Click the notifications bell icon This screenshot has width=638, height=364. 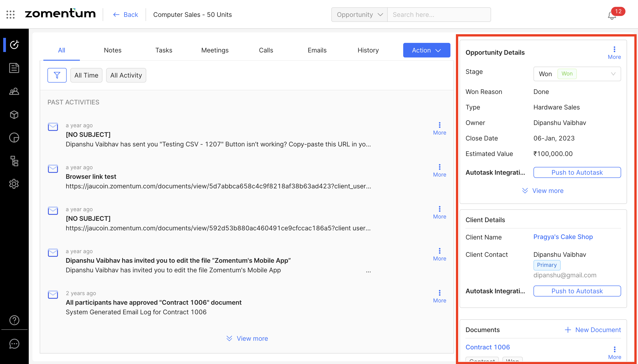[x=612, y=16]
